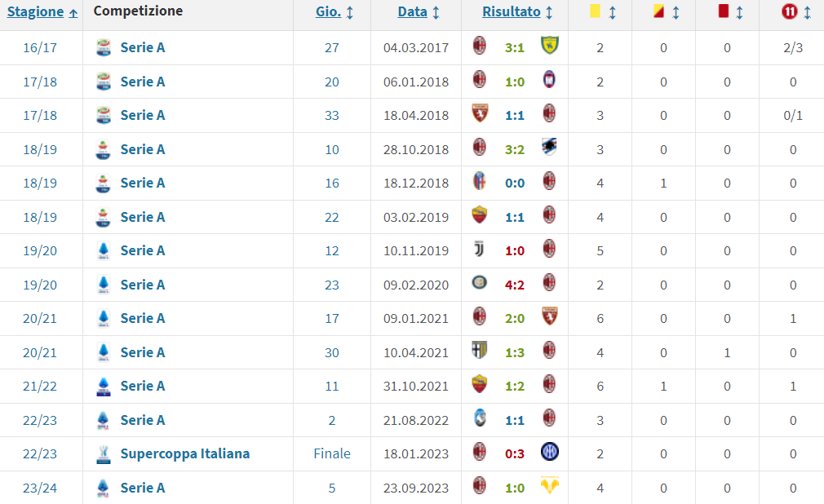Click Chievo crest in 04.03.2017 match
Image resolution: width=824 pixels, height=504 pixels.
(550, 46)
